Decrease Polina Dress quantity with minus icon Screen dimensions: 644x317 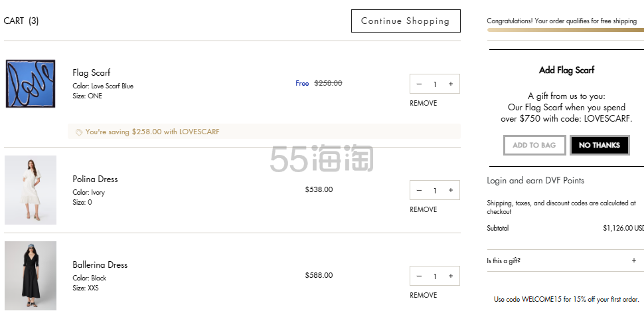click(x=419, y=190)
